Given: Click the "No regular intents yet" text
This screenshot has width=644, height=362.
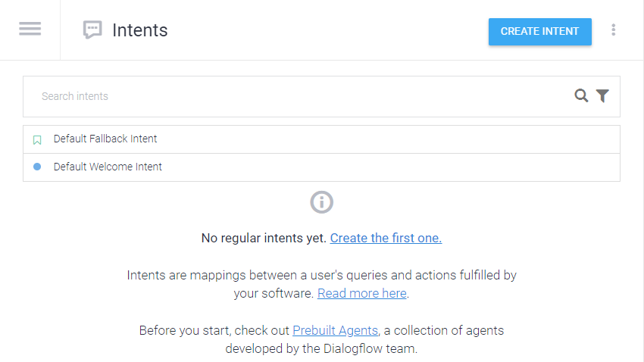Looking at the screenshot, I should 264,238.
